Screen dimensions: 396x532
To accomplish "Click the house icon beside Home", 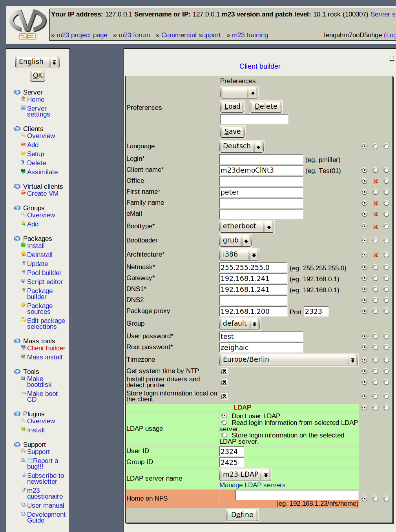I will pyautogui.click(x=23, y=99).
